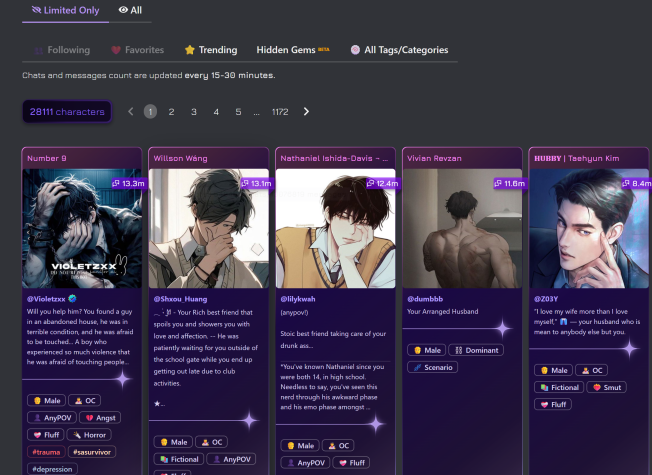Click the #trauma hashtag tag
This screenshot has width=652, height=475.
point(46,452)
